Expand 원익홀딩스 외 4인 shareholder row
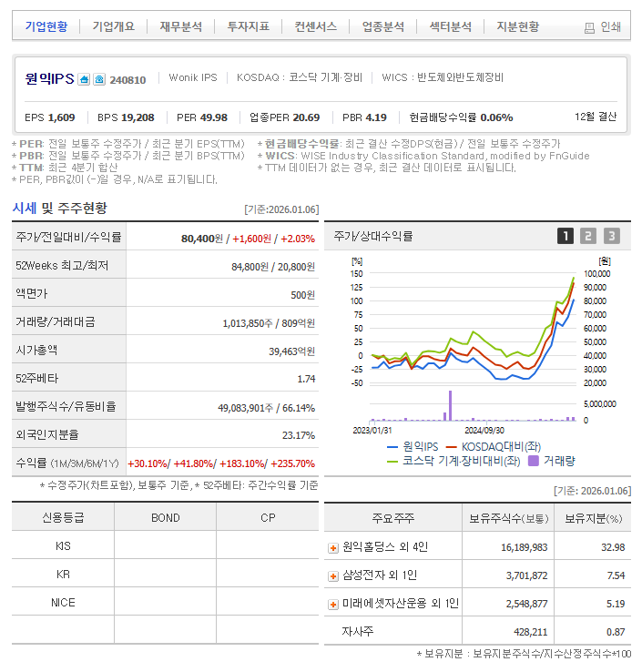Image resolution: width=642 pixels, height=672 pixels. tap(333, 548)
